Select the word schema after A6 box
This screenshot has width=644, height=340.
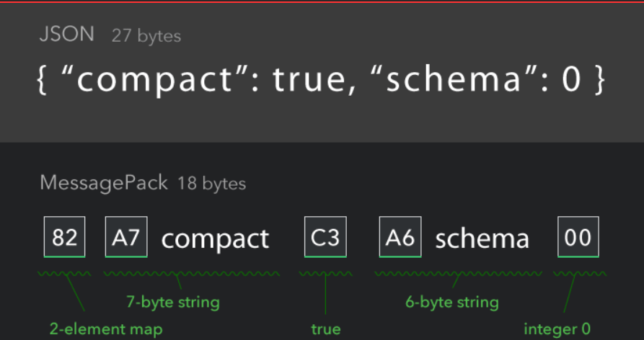pos(482,238)
